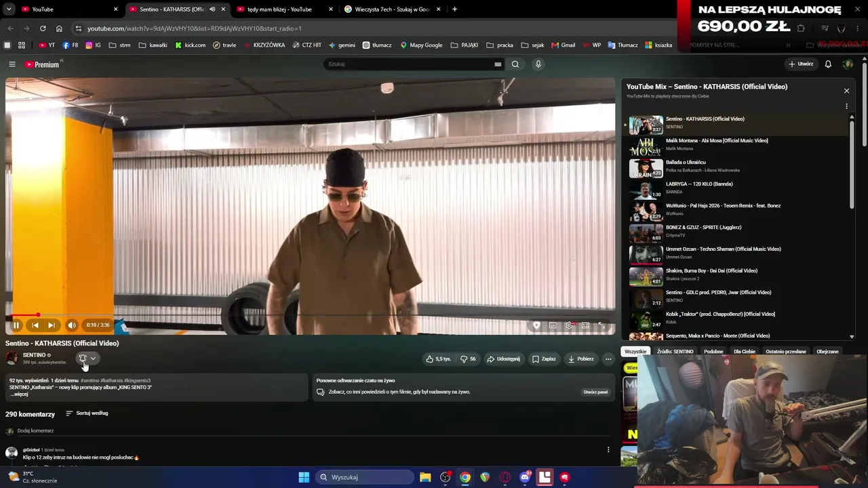Expand notification options chevron beside bell
Viewport: 868px width, 488px height.
click(x=93, y=359)
